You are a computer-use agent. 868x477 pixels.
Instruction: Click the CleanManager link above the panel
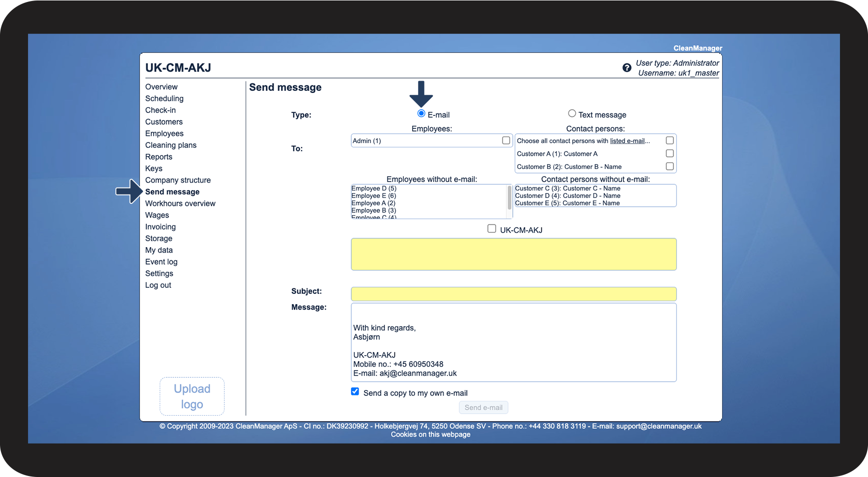click(698, 48)
